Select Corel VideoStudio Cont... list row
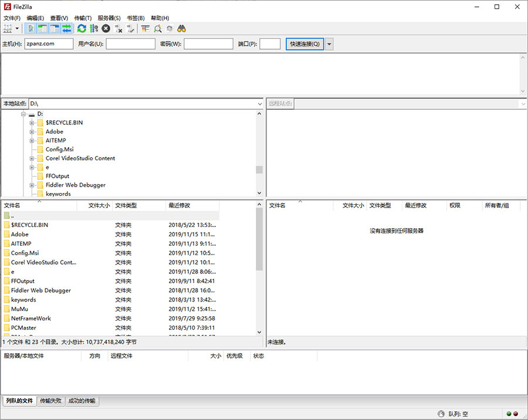This screenshot has height=420, width=528. (x=111, y=262)
